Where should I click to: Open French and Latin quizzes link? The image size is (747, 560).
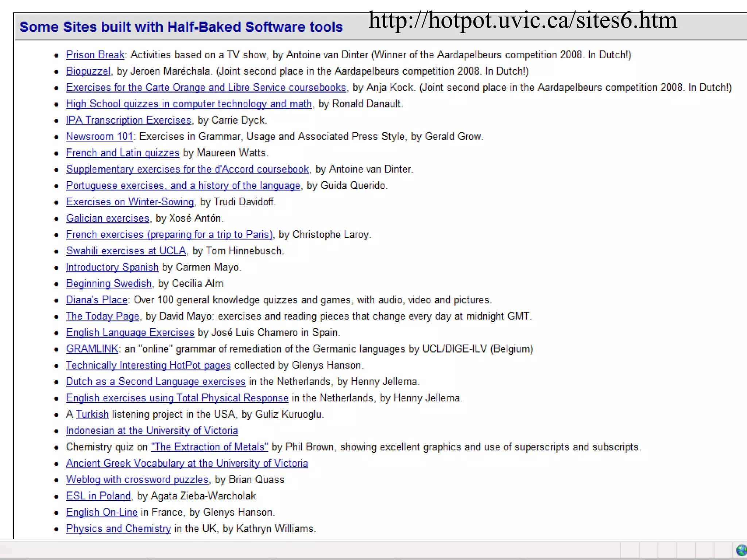coord(123,153)
